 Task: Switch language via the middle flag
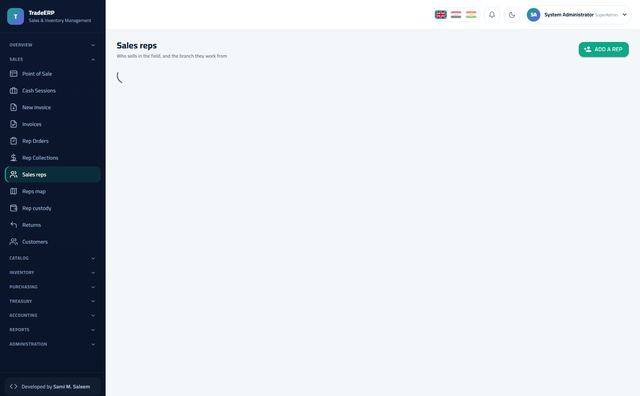(456, 15)
